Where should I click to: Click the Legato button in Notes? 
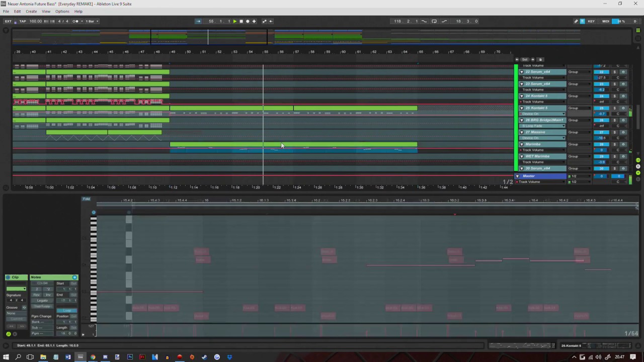click(x=42, y=301)
